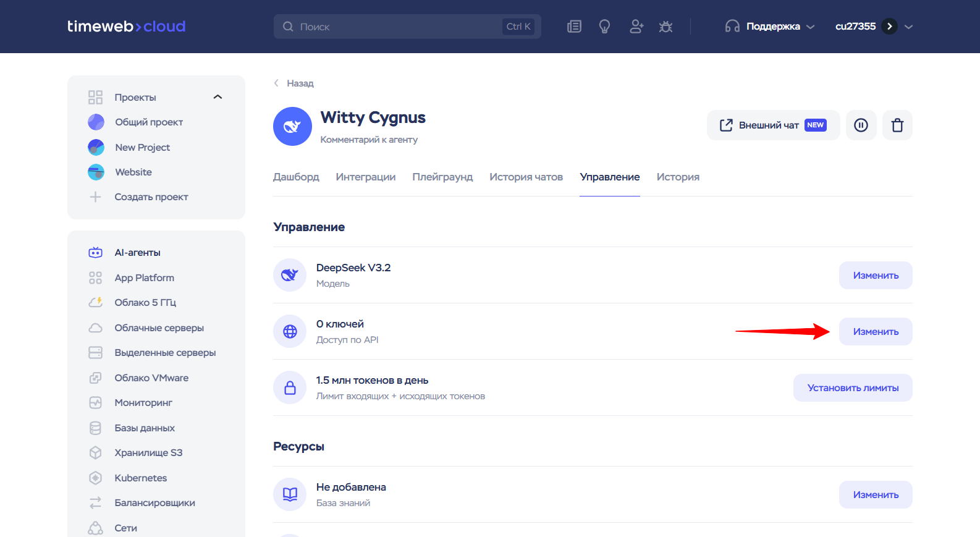980x537 pixels.
Task: Click Изменить for База знаний
Action: pos(876,495)
